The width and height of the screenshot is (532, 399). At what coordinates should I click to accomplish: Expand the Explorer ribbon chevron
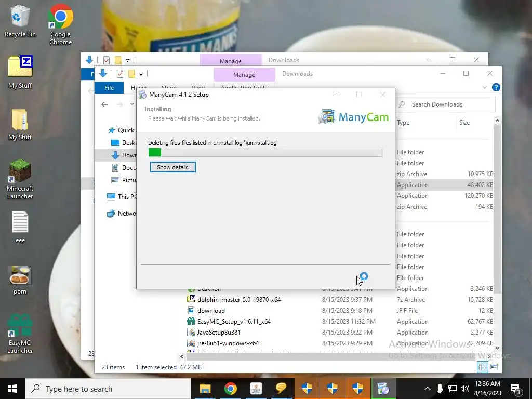[x=485, y=87]
